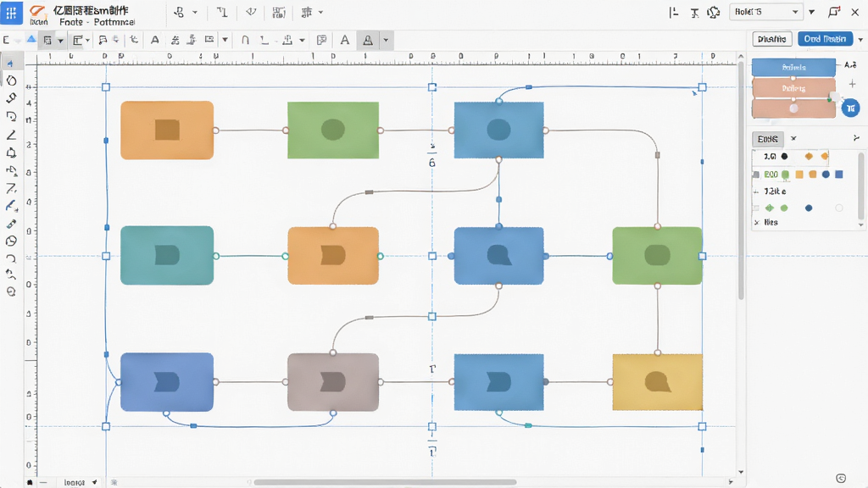Pick the blue square color swatch
The image size is (868, 488).
pyautogui.click(x=839, y=175)
